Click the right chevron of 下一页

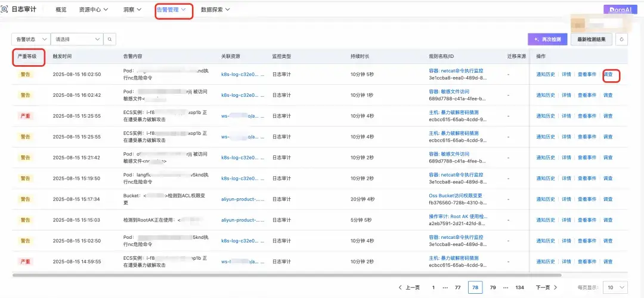tap(555, 287)
